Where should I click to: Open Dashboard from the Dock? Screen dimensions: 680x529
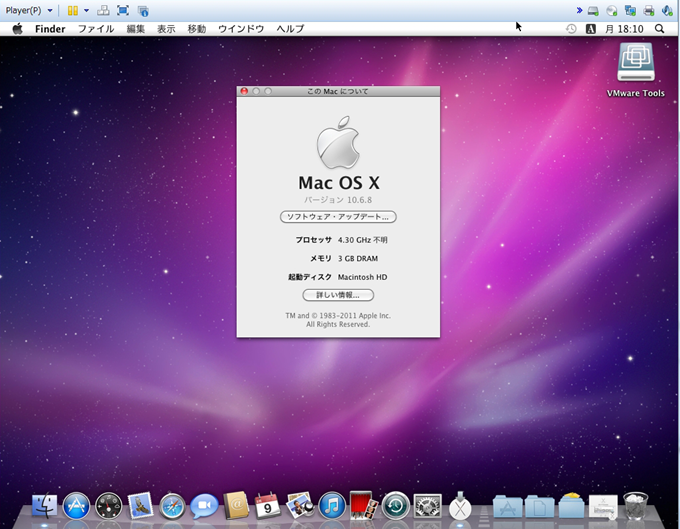pyautogui.click(x=108, y=506)
